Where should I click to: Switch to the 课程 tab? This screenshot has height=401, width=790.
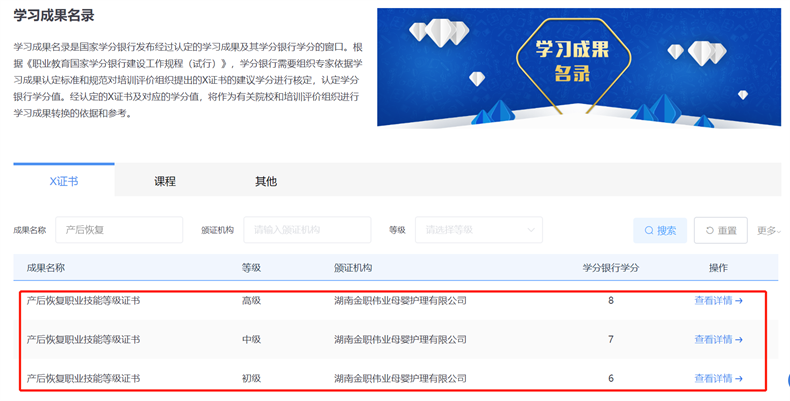tap(165, 181)
